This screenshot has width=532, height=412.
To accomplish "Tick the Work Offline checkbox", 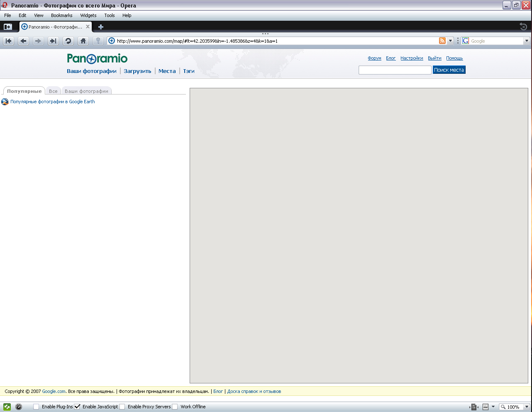I will pos(175,407).
